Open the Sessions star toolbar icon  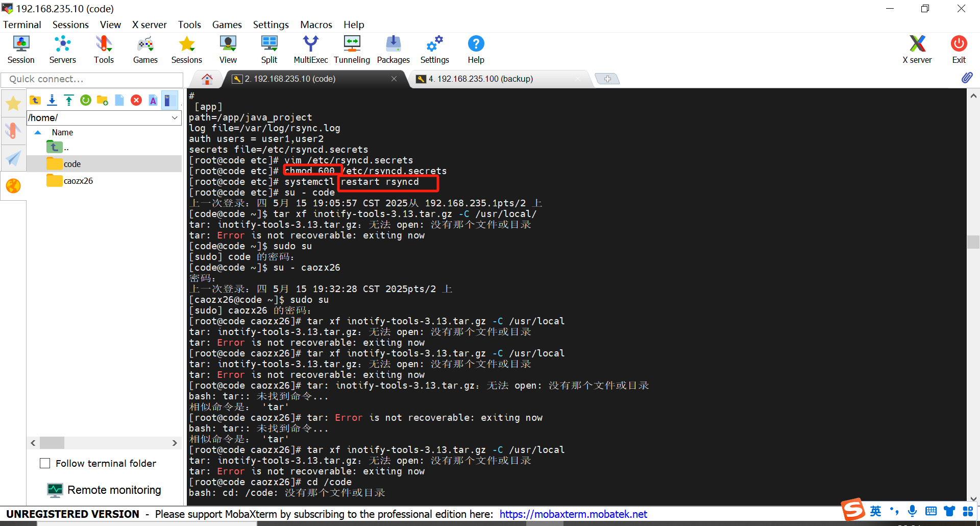(187, 50)
